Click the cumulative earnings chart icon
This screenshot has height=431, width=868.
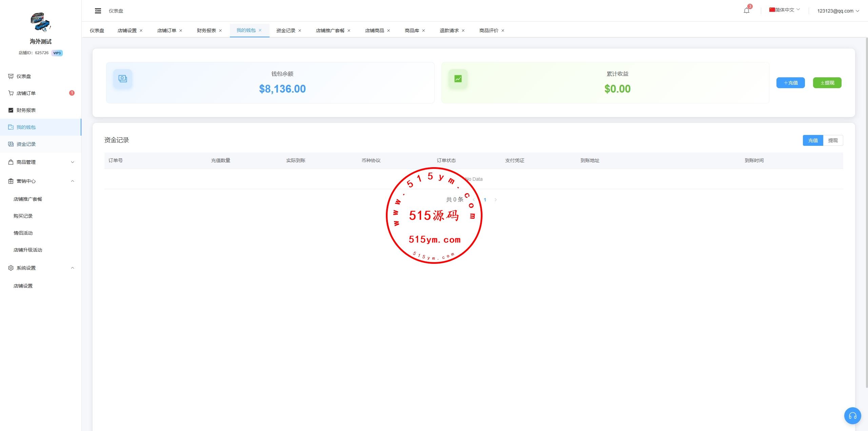pyautogui.click(x=458, y=79)
